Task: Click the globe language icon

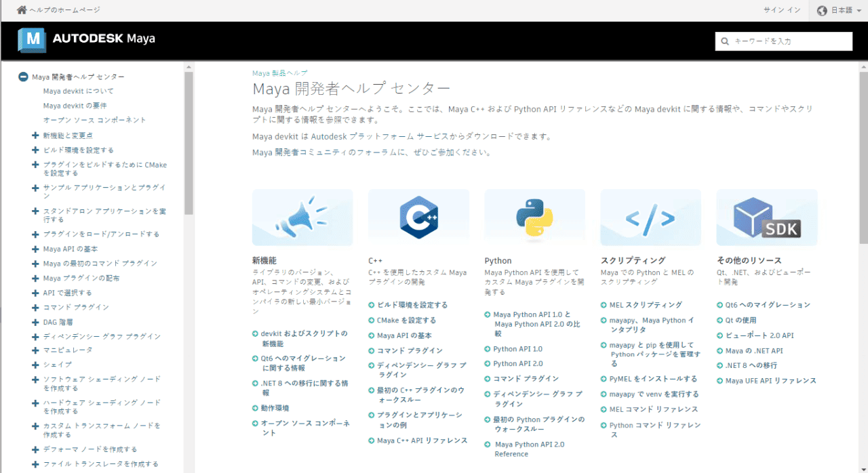Action: tap(823, 10)
